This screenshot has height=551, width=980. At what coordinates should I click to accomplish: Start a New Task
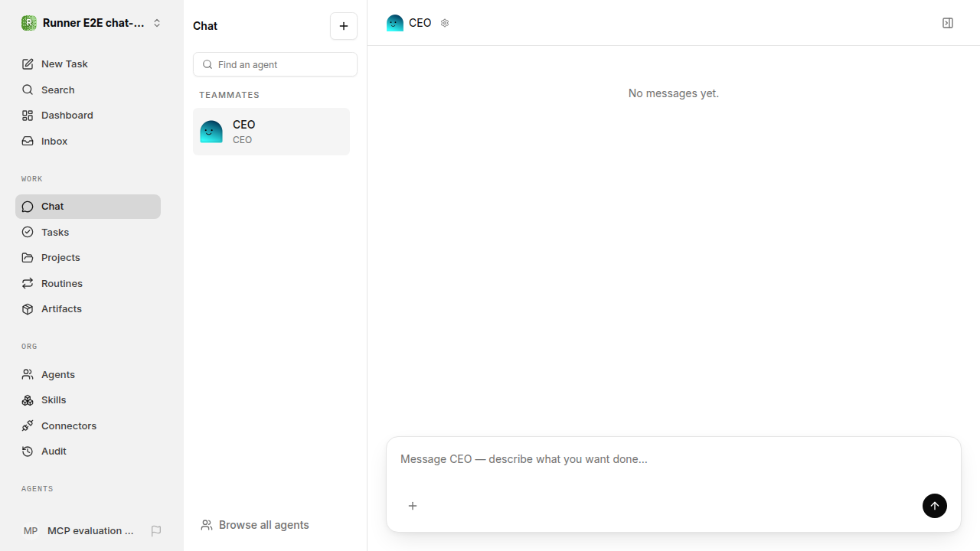(88, 64)
